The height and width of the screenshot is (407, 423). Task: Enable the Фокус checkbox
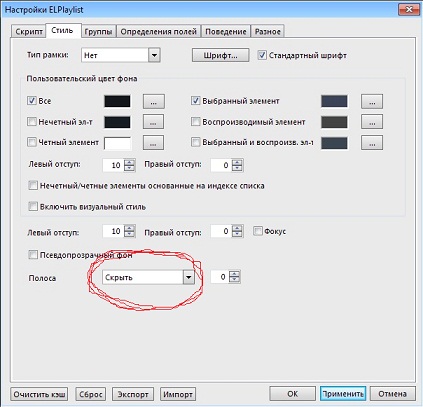pyautogui.click(x=257, y=231)
